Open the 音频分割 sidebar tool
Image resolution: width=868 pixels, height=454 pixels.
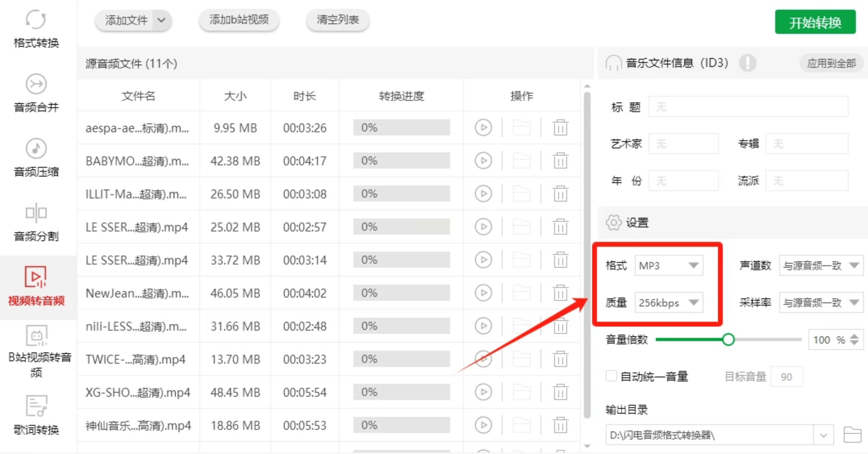[x=36, y=222]
